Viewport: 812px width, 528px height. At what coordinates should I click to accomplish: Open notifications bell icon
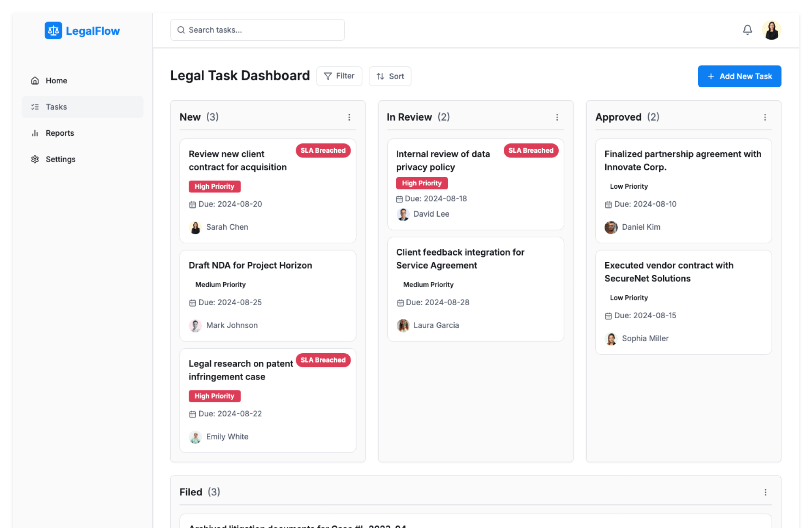tap(747, 30)
